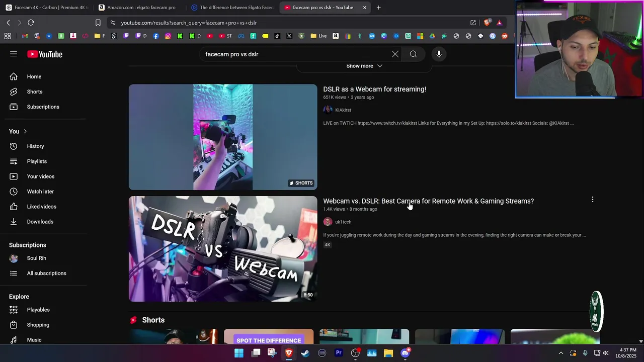The width and height of the screenshot is (644, 362).
Task: Launch Steam from taskbar
Action: pos(305,353)
